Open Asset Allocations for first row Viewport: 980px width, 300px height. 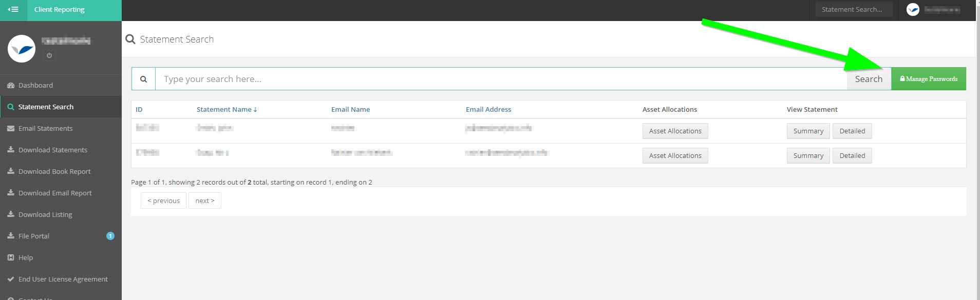click(x=675, y=131)
